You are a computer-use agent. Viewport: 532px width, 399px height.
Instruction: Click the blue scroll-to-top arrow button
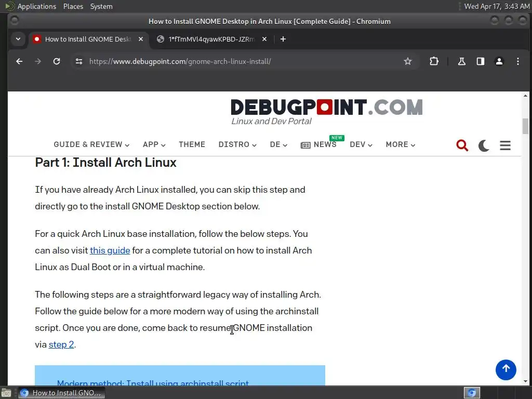coord(506,369)
